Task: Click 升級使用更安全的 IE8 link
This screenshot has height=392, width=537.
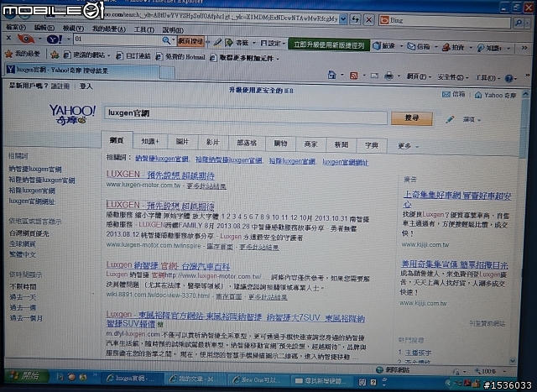Action: 261,91
